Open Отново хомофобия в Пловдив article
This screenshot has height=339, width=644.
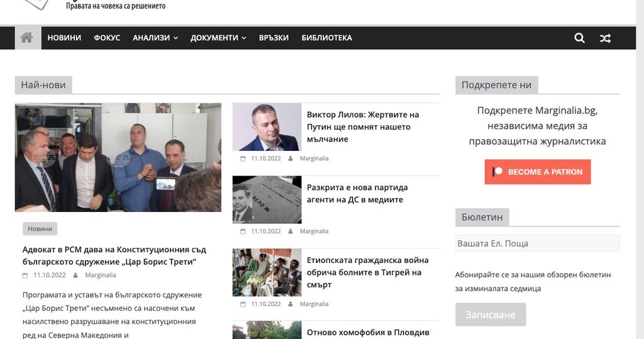point(368,333)
